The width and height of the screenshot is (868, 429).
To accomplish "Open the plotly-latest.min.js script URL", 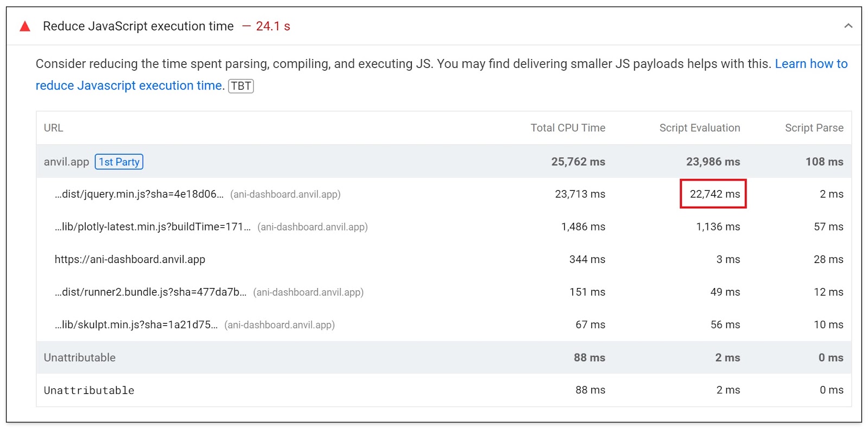I will [x=152, y=227].
